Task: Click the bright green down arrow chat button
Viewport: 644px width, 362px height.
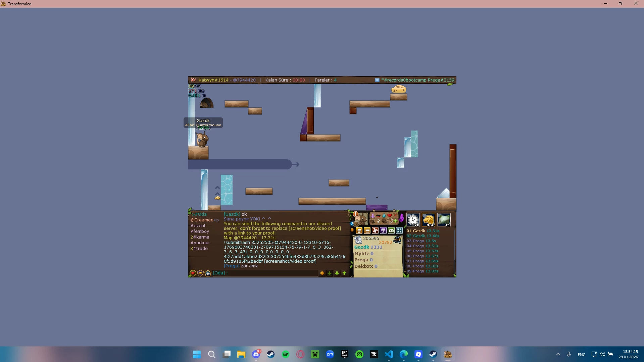Action: [337, 273]
